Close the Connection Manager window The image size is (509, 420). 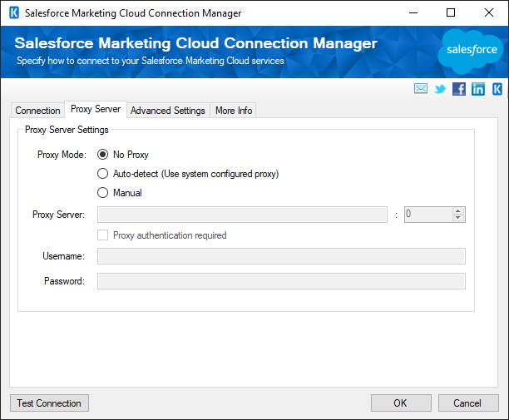coord(488,13)
